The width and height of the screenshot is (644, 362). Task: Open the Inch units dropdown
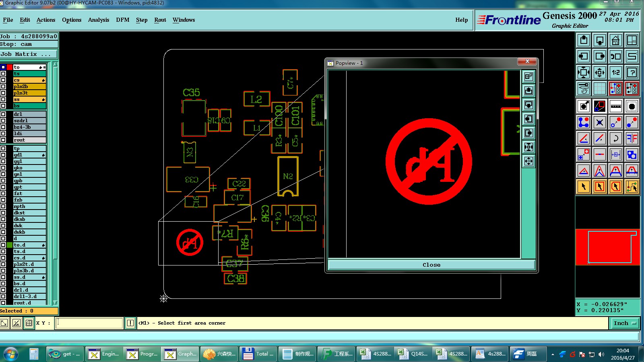click(x=625, y=323)
